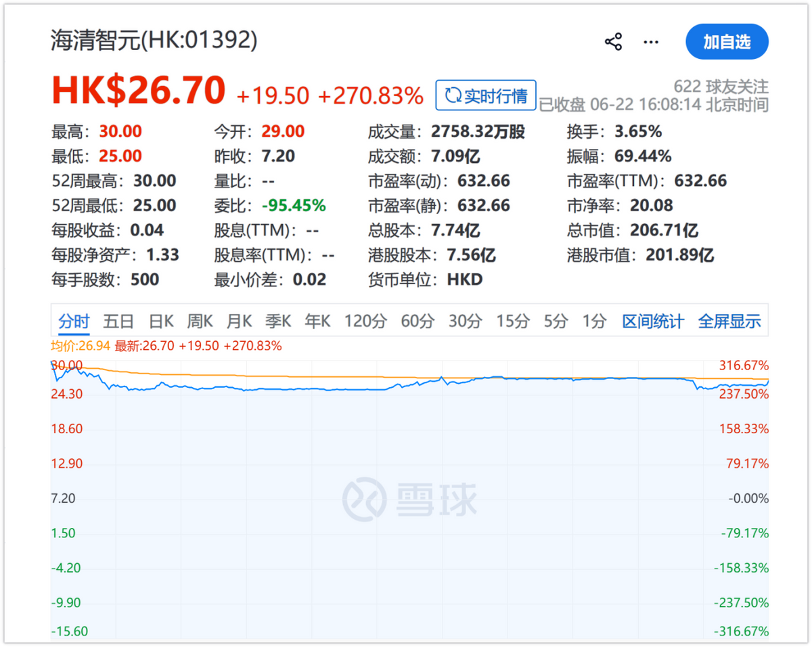Click the 昨收 value 7.20
812x647 pixels.
click(x=278, y=156)
